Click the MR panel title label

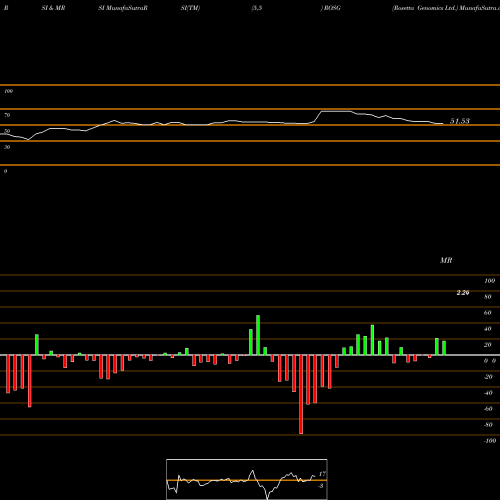446,260
